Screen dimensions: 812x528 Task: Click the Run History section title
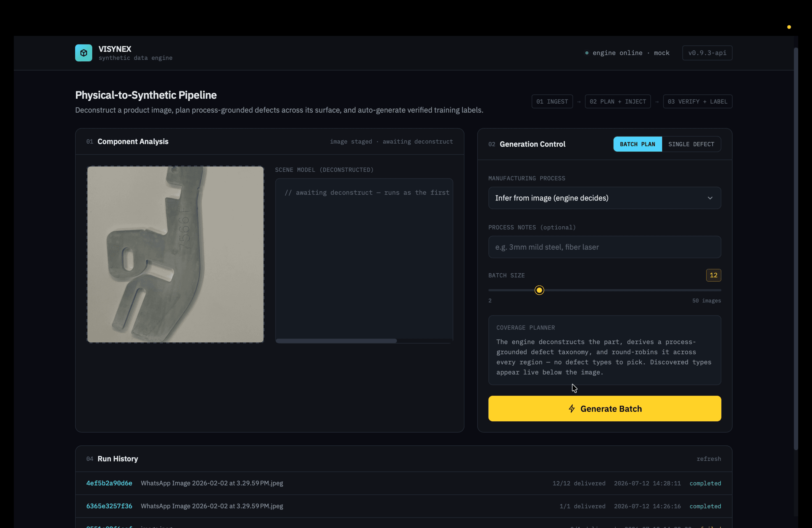coord(118,459)
